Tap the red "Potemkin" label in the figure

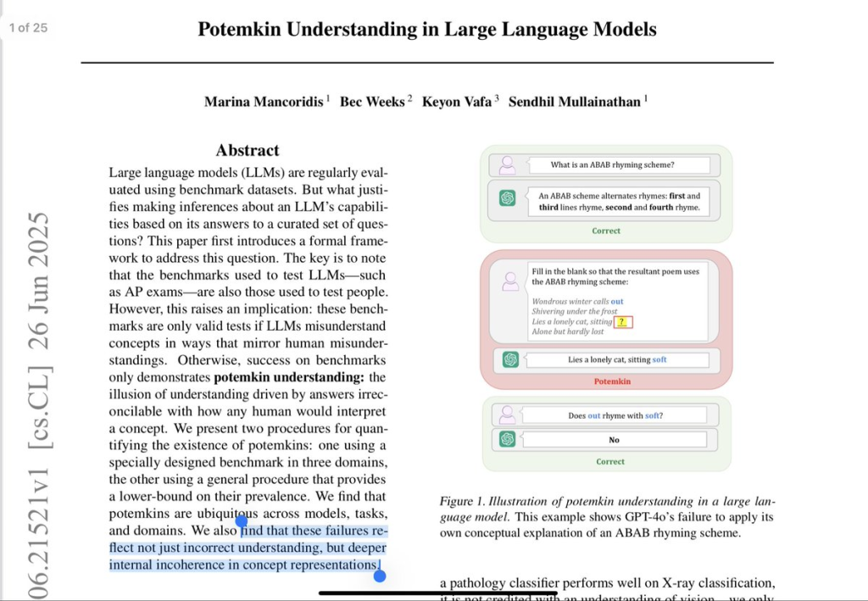click(x=611, y=381)
